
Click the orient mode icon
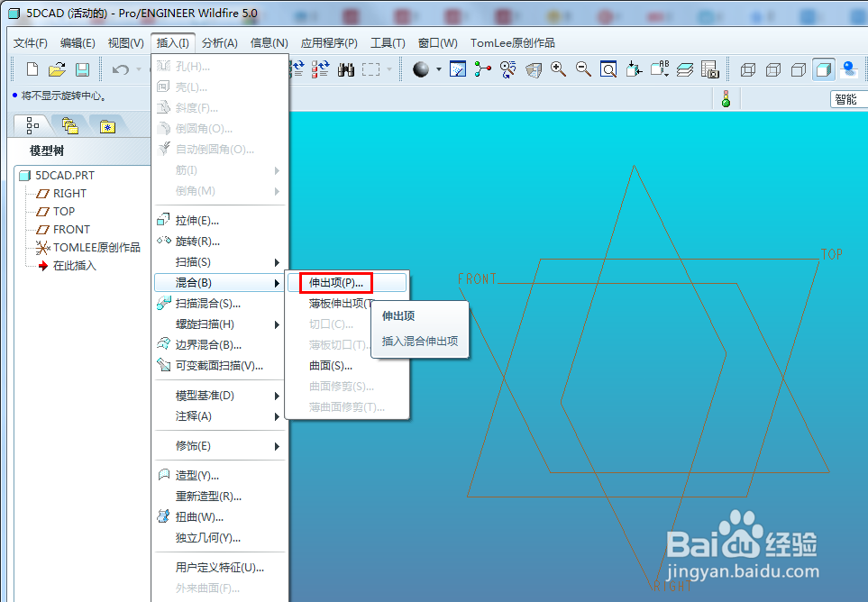point(507,69)
